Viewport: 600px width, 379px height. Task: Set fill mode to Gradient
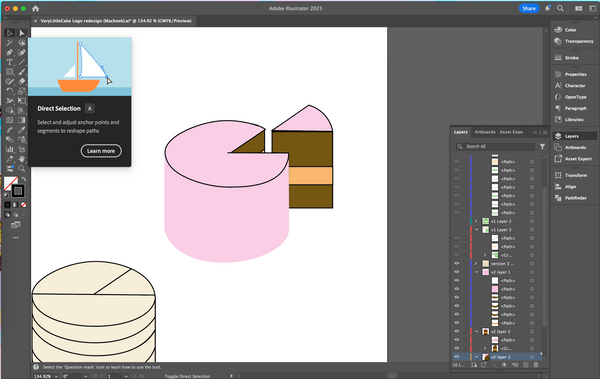15,205
